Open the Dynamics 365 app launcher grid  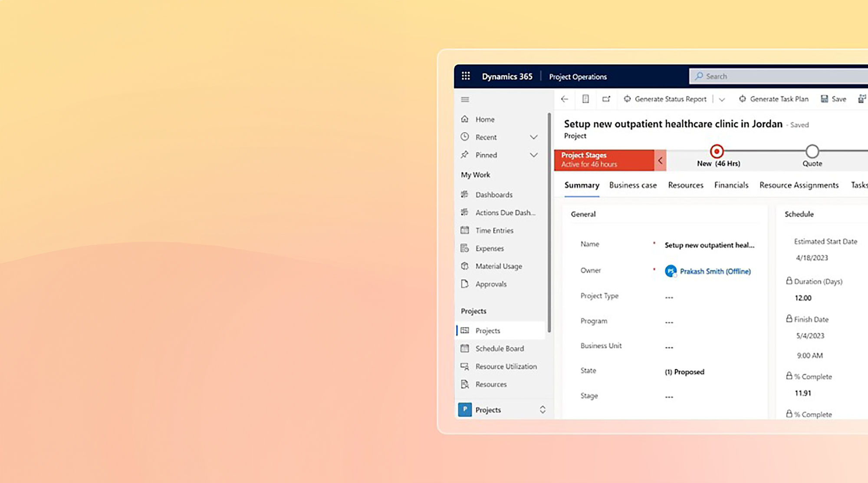[x=466, y=76]
